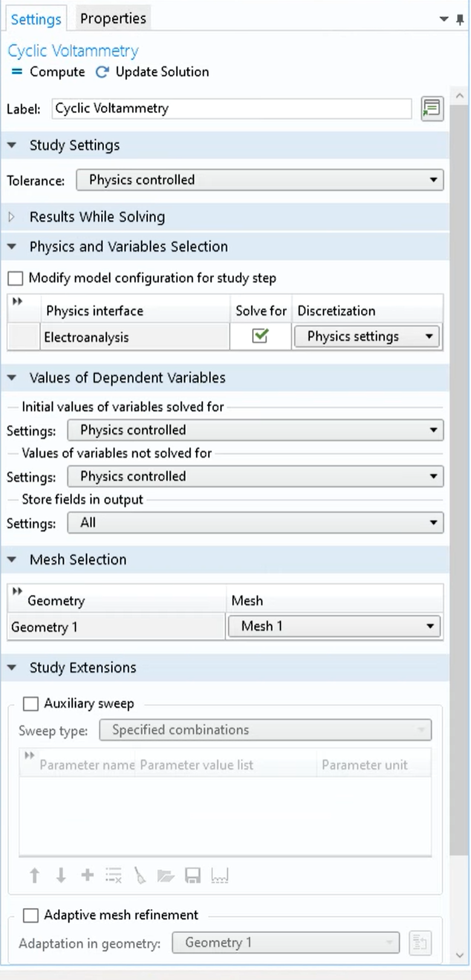
Task: Uncheck Solve for Electroanalysis checkbox
Action: click(260, 337)
